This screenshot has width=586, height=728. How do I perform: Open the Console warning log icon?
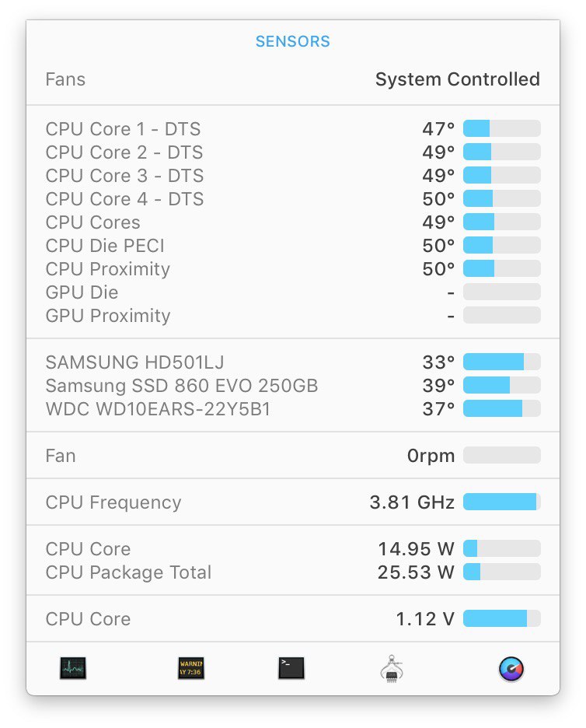tap(191, 668)
